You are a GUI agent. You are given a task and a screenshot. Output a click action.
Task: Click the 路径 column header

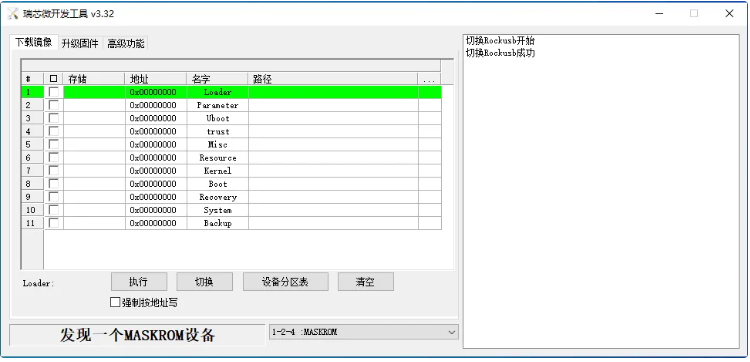click(333, 79)
